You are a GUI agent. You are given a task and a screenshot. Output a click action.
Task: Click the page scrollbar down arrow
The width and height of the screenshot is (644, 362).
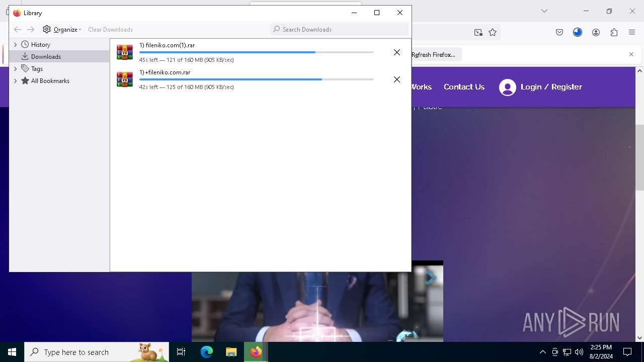pyautogui.click(x=639, y=338)
